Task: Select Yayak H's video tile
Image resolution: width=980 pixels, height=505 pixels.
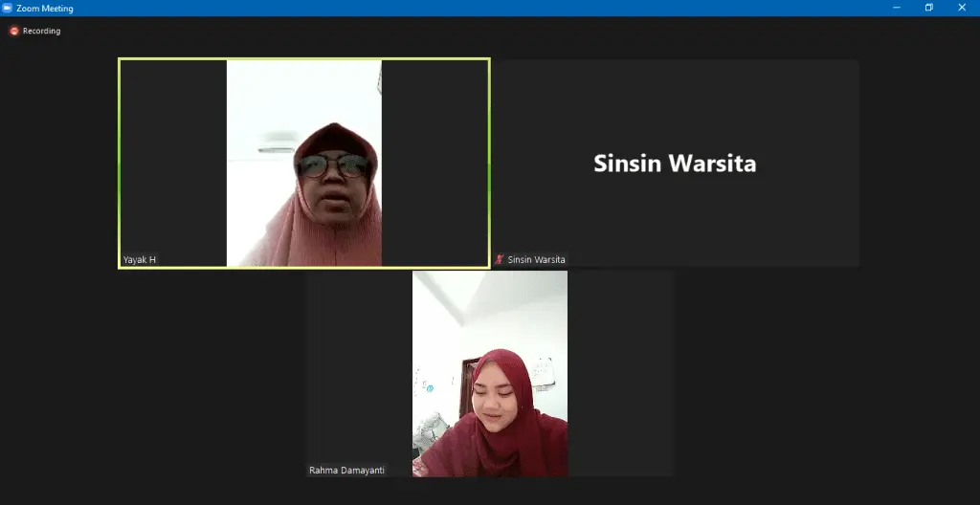Action: tap(303, 164)
